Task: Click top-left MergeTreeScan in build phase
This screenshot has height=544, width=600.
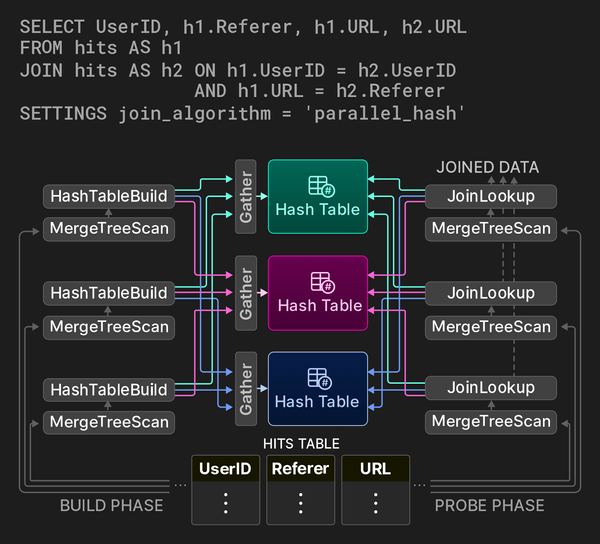Action: click(x=109, y=229)
